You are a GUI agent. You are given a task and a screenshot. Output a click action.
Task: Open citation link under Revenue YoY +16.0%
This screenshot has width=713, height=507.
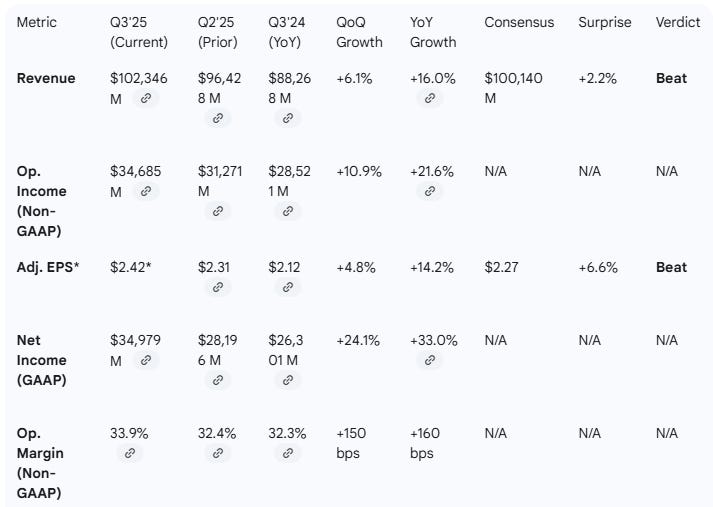click(x=430, y=98)
